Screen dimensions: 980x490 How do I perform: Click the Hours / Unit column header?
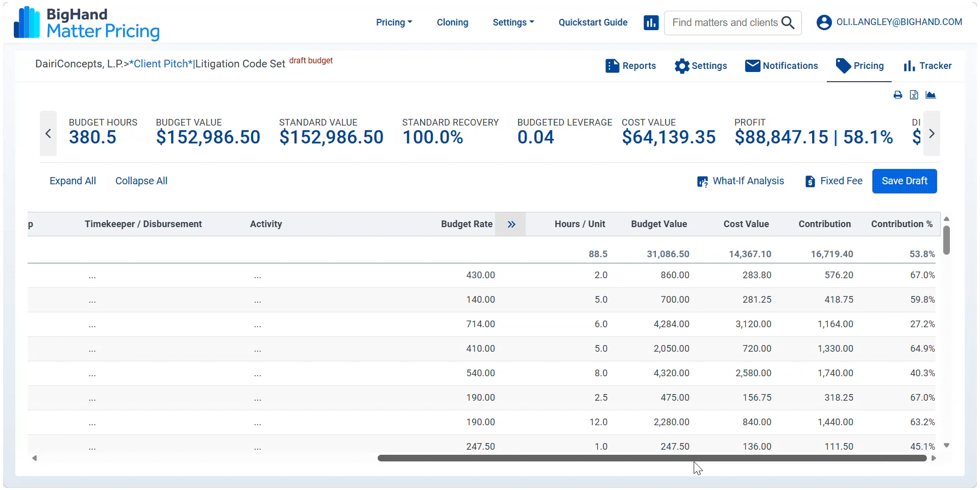tap(580, 224)
